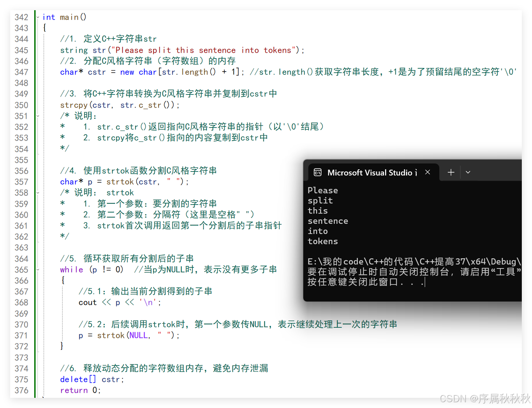
Task: Click 'NULL' argument on line 371
Action: 139,335
